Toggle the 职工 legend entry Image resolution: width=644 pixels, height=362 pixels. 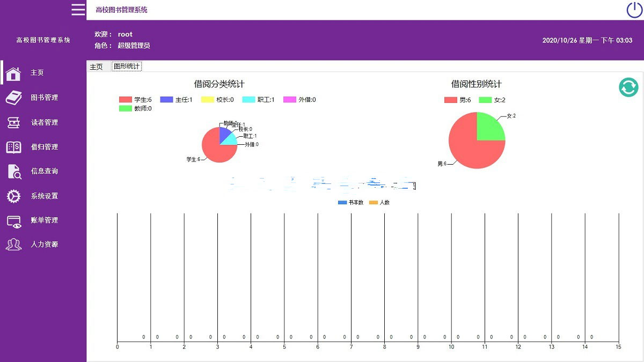[x=259, y=100]
